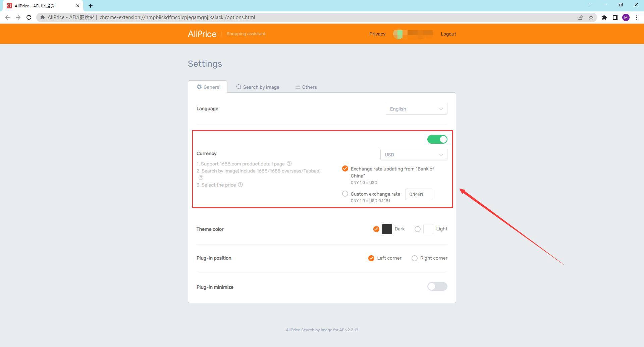Viewport: 644px width, 347px height.
Task: Open the Chrome three-dot menu
Action: (x=637, y=17)
